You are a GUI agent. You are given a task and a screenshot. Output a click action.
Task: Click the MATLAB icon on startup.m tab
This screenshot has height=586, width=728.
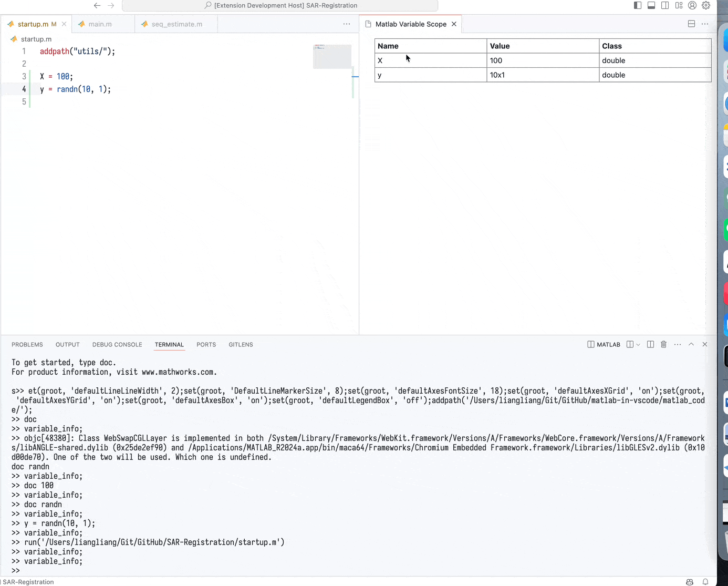[x=11, y=24]
